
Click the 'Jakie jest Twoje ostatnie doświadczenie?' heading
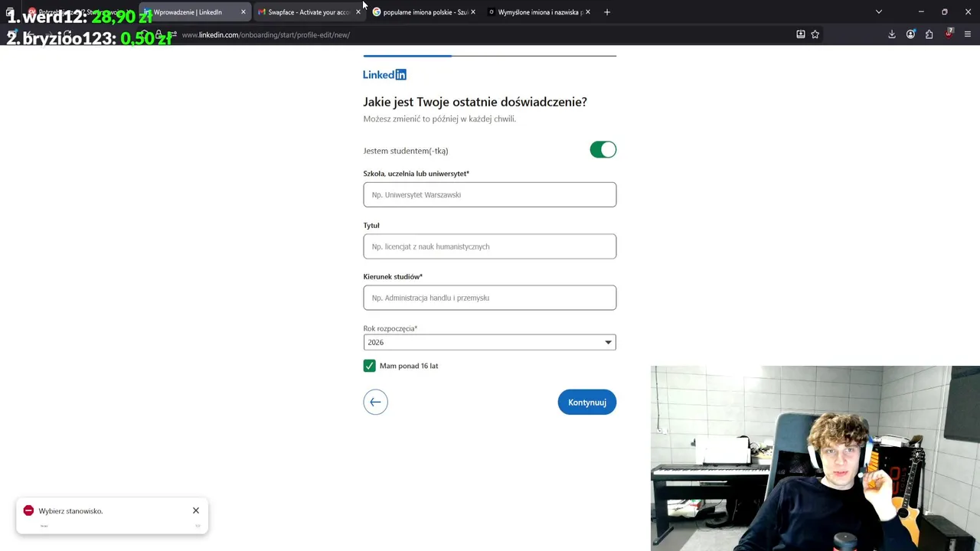(x=475, y=102)
